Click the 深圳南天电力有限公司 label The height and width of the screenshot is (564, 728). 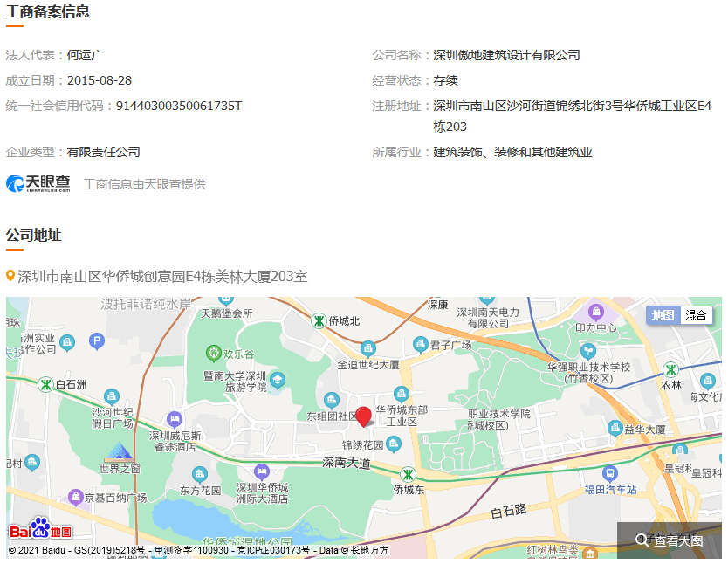[x=487, y=318]
